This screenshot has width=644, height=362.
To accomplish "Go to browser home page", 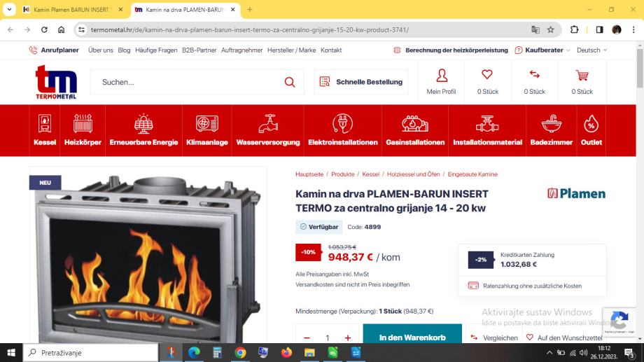I will 61,29.
